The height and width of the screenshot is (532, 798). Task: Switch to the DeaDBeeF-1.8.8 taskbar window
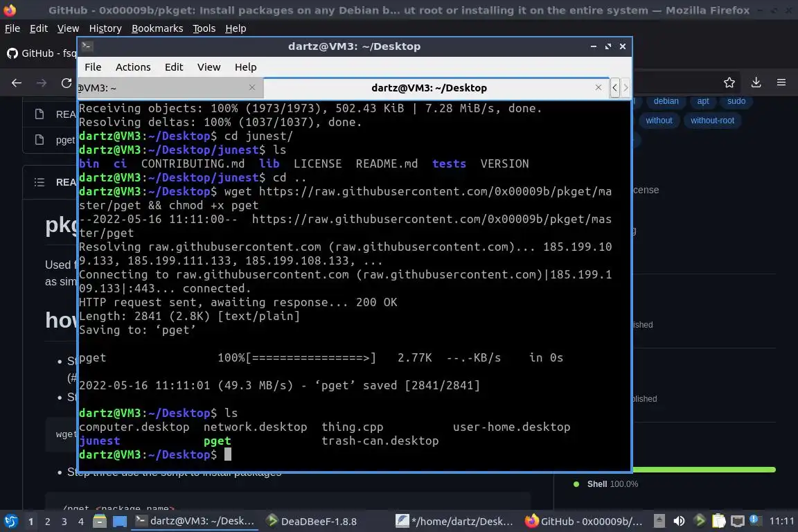tap(312, 522)
